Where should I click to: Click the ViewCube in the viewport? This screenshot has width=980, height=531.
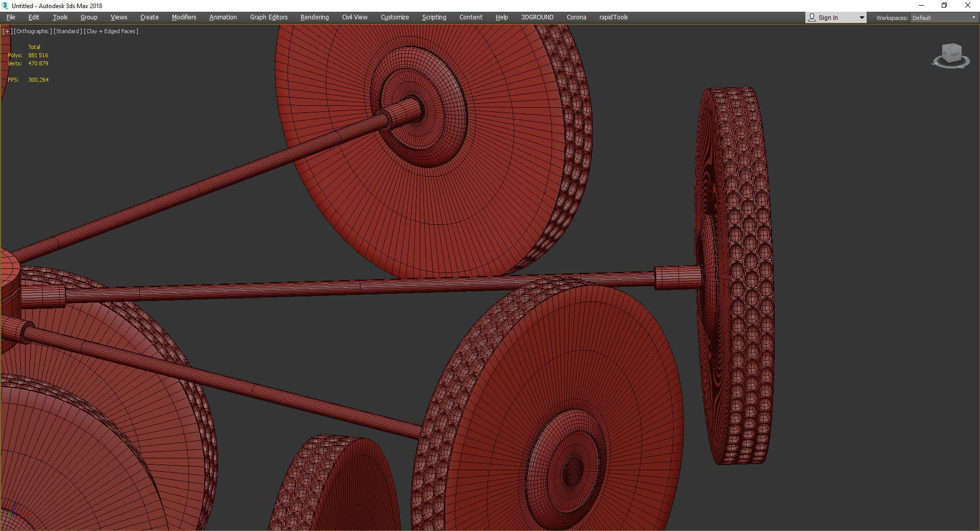click(x=952, y=54)
